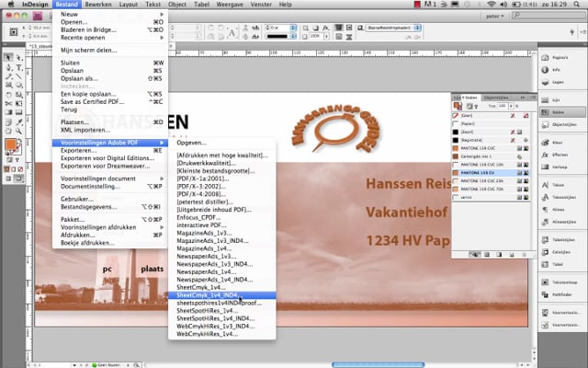
Task: Click the Wi-Fi status icon
Action: point(491,5)
